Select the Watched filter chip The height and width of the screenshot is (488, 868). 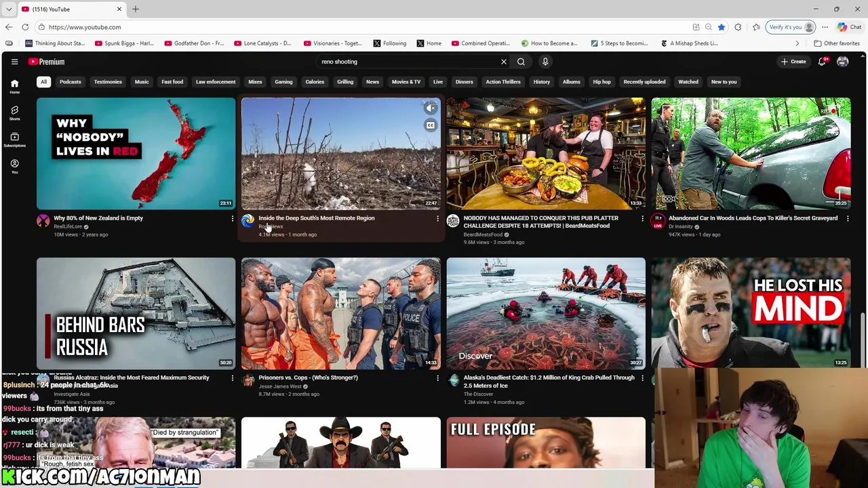(688, 82)
